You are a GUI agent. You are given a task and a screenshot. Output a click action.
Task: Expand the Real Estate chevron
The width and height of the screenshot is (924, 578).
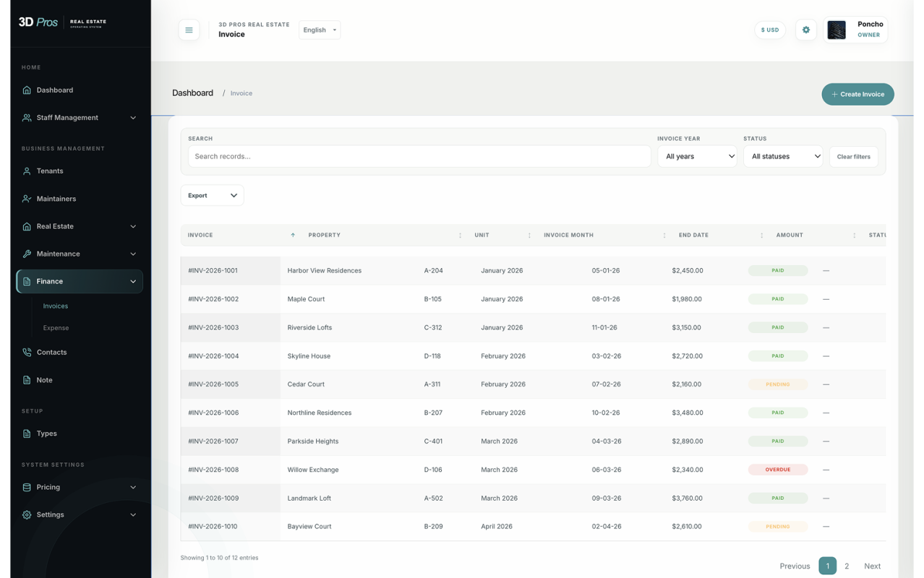point(133,226)
